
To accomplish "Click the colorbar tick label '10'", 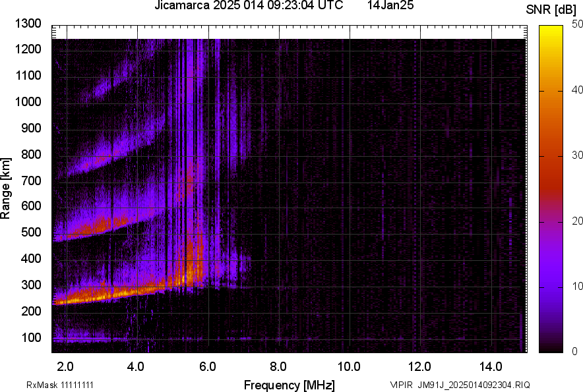I will (x=577, y=287).
